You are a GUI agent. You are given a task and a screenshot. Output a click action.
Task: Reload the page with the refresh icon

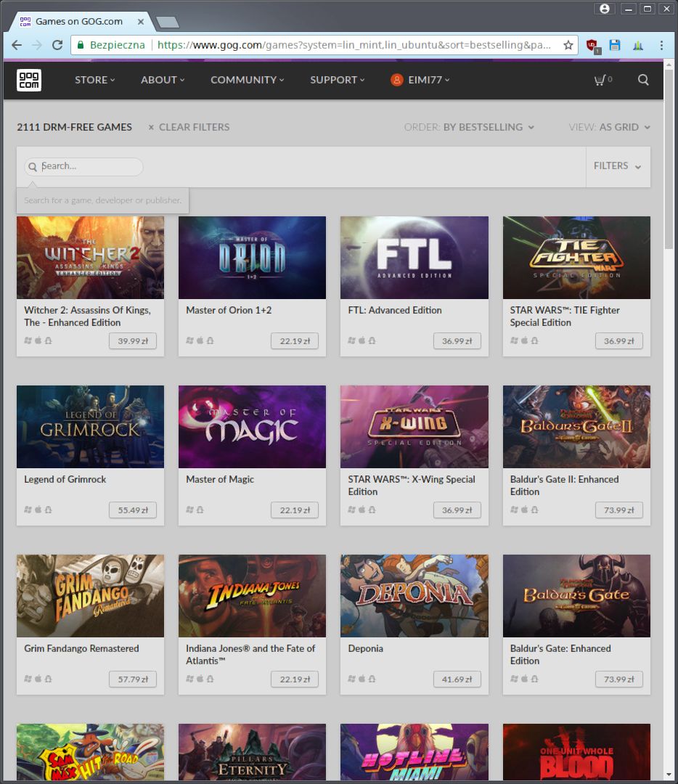point(57,46)
